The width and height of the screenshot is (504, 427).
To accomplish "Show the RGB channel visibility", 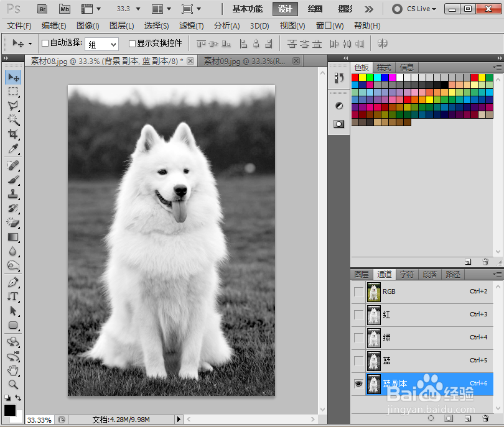I will [x=358, y=292].
